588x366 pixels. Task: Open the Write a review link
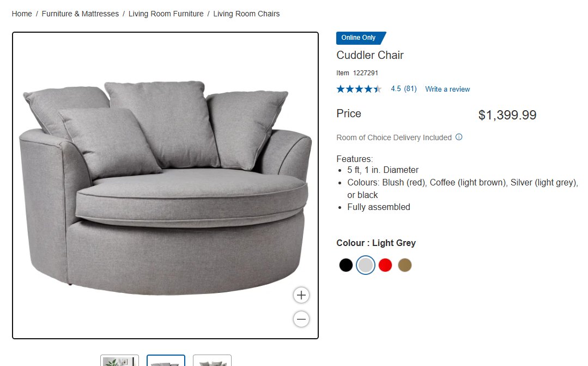pyautogui.click(x=447, y=89)
